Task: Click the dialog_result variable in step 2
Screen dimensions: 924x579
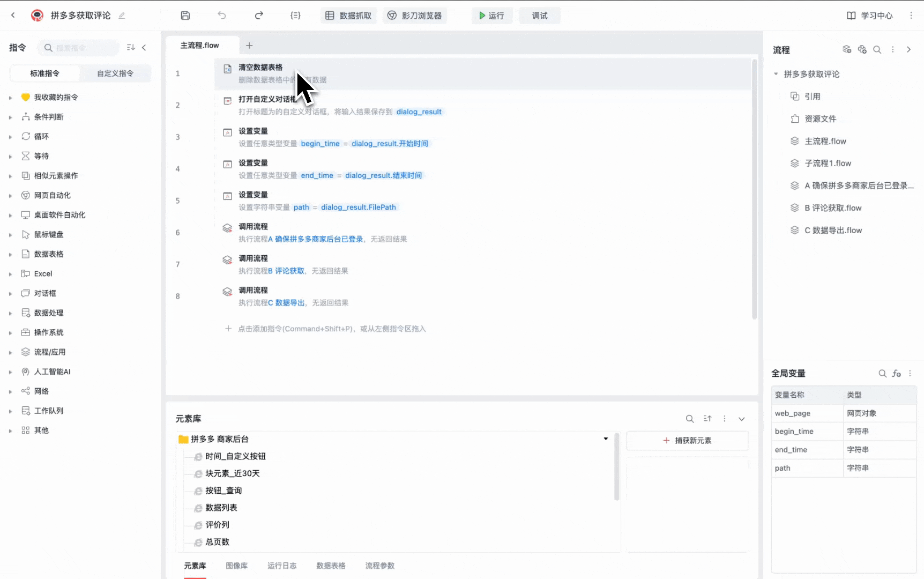Action: pos(419,112)
